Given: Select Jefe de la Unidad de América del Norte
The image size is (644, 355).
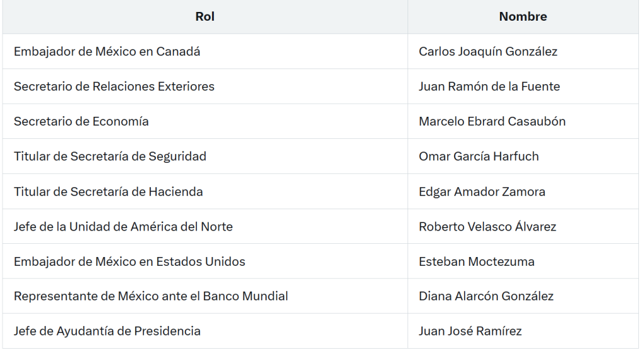Looking at the screenshot, I should tap(123, 226).
